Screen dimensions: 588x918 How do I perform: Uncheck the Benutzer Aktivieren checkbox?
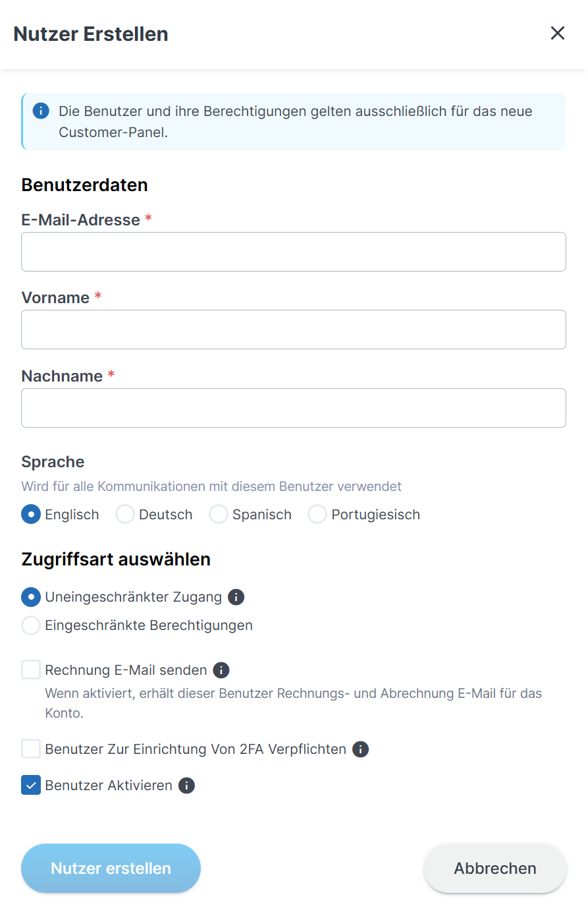[x=31, y=786]
